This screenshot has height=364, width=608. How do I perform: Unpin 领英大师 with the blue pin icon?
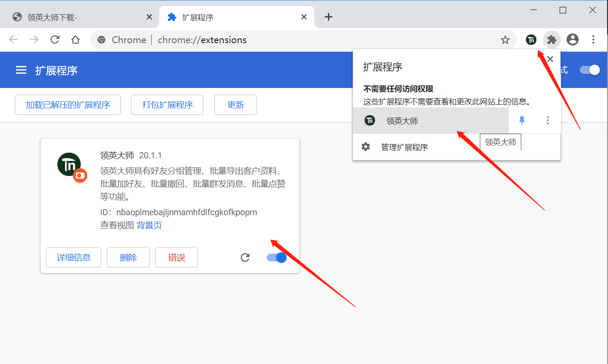click(522, 121)
